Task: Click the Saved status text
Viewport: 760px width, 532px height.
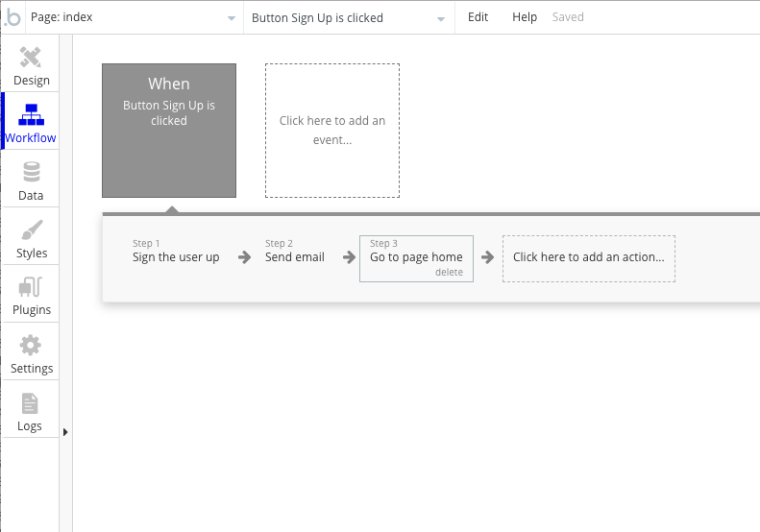Action: tap(568, 17)
